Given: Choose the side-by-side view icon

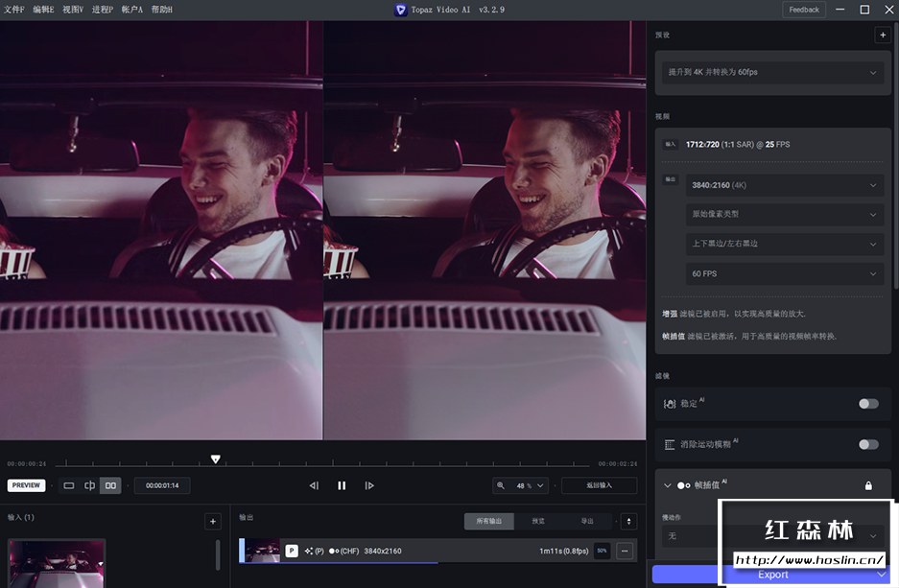Looking at the screenshot, I should pyautogui.click(x=111, y=485).
